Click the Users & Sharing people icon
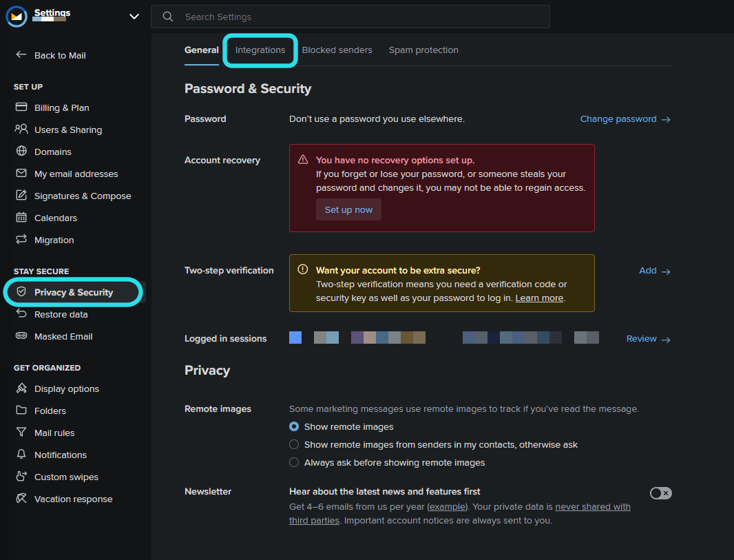Viewport: 734px width, 560px height. coord(21,129)
